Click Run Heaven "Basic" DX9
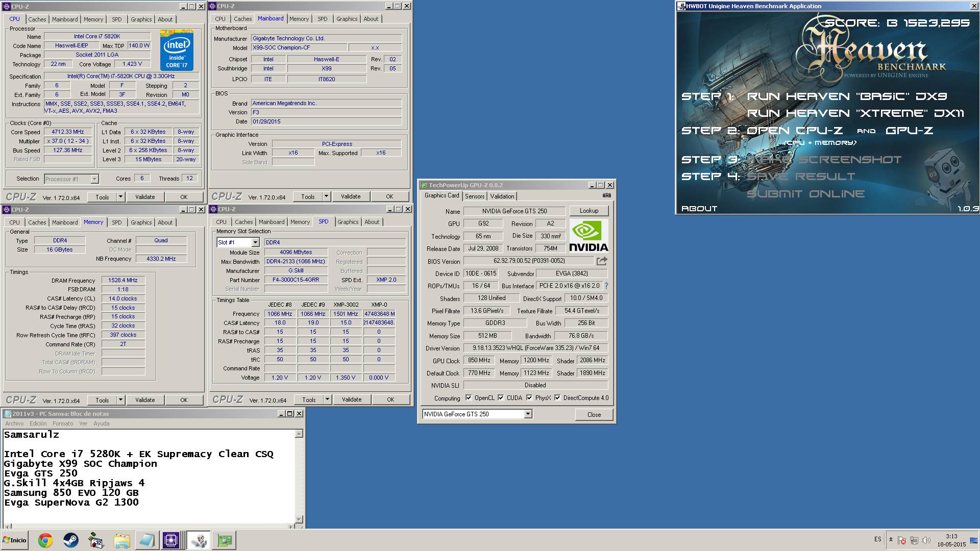Viewport: 980px width, 551px height. pos(847,96)
